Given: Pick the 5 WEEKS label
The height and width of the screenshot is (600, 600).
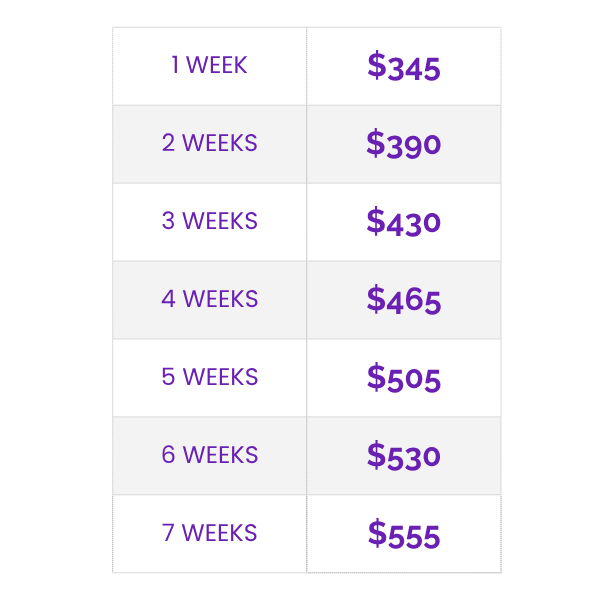Looking at the screenshot, I should point(209,378).
